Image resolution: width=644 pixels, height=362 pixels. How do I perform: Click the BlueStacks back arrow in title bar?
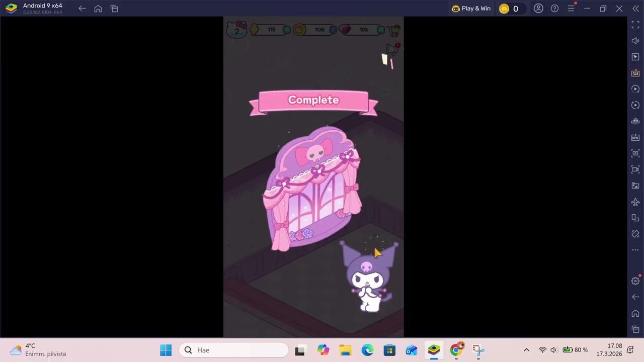(82, 9)
